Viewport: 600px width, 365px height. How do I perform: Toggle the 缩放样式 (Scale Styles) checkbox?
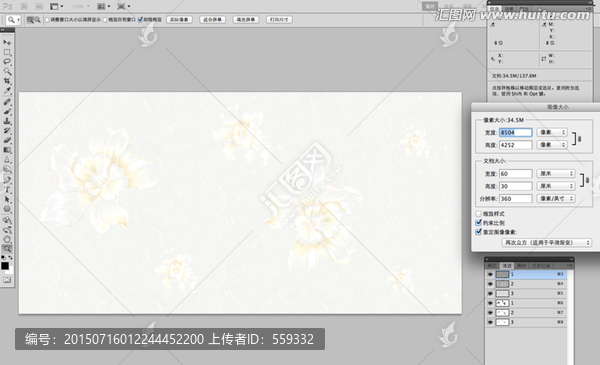click(x=478, y=213)
